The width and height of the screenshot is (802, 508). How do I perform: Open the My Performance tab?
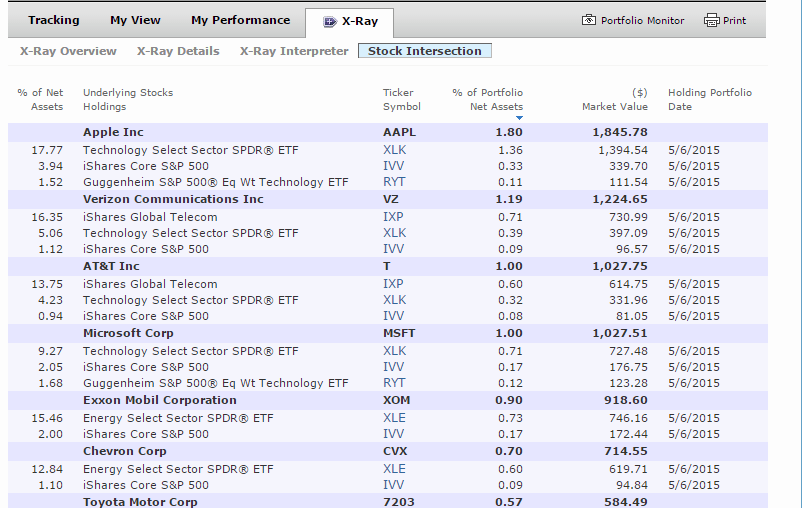tap(240, 20)
